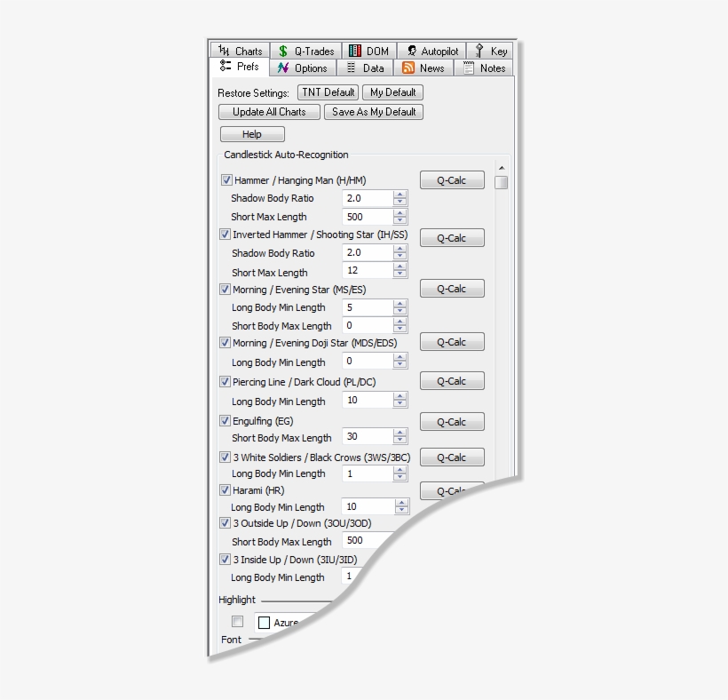The image size is (728, 700).
Task: Step up Long Body Min Length for Piercing Line
Action: click(x=400, y=397)
